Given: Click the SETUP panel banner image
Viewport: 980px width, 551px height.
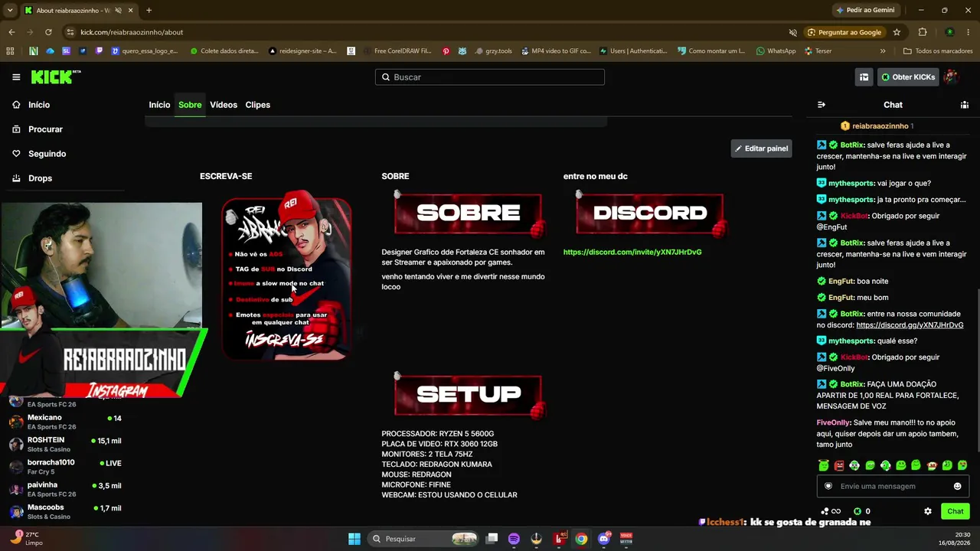Looking at the screenshot, I should coord(468,395).
